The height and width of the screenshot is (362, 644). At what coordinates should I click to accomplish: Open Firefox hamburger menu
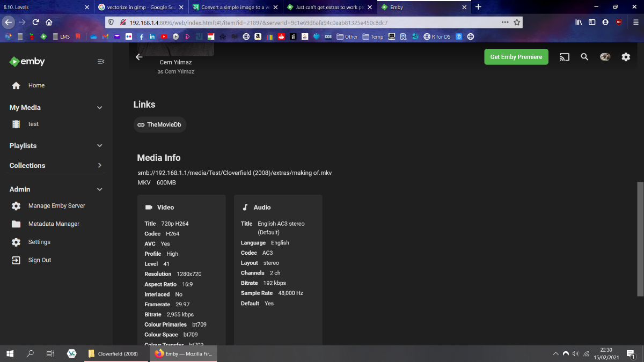click(635, 23)
